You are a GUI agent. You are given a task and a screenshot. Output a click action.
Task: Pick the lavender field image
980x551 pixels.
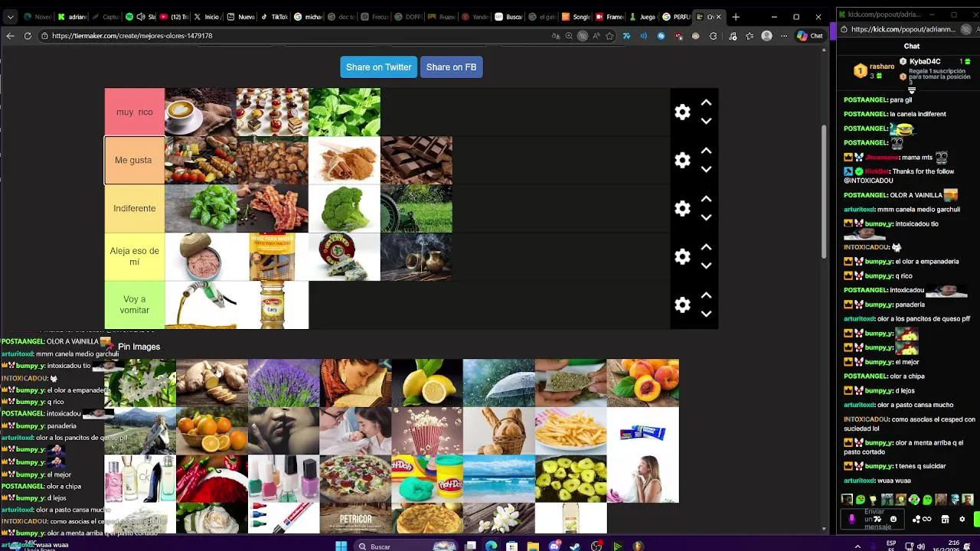point(283,383)
